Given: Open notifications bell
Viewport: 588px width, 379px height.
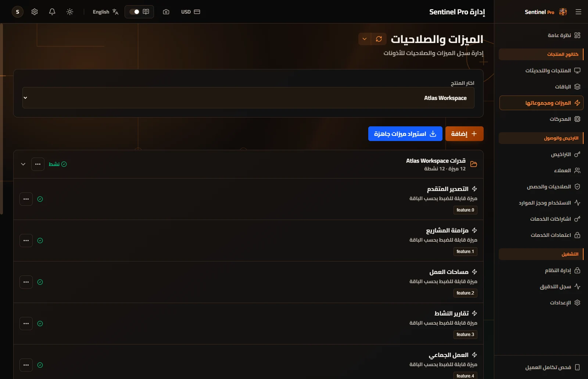Looking at the screenshot, I should [52, 12].
